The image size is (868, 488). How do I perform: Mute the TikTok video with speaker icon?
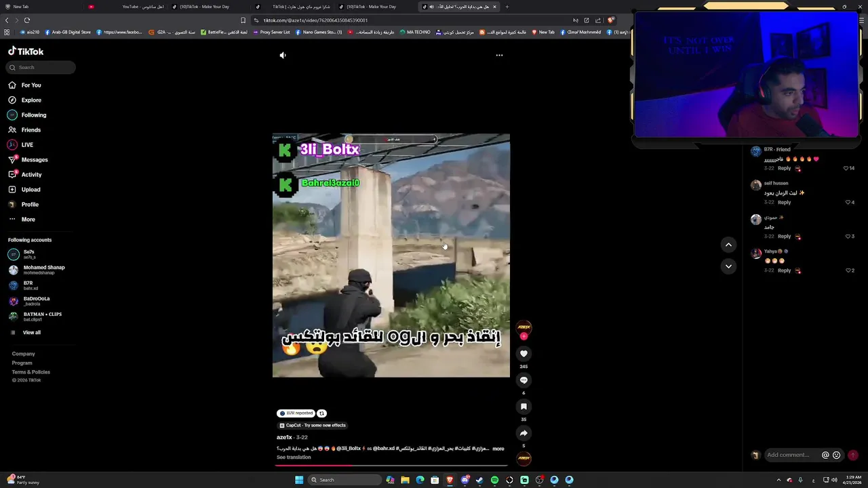[283, 55]
